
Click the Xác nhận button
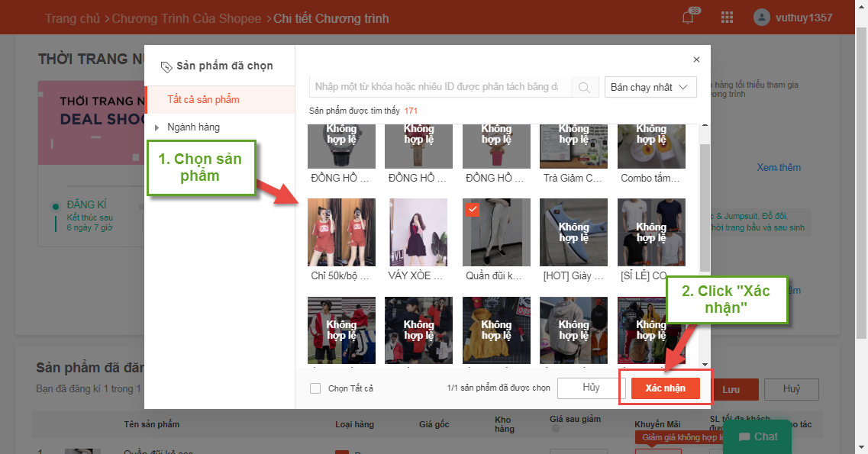pyautogui.click(x=665, y=388)
